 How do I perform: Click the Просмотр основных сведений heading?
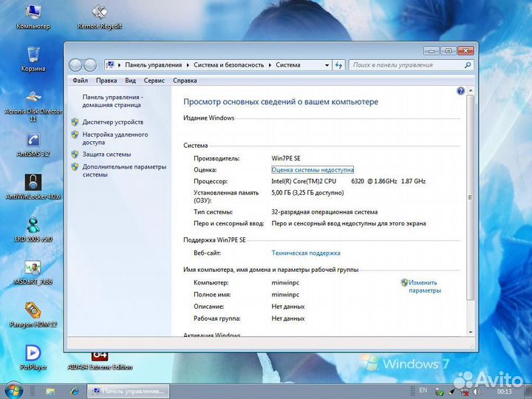[281, 101]
